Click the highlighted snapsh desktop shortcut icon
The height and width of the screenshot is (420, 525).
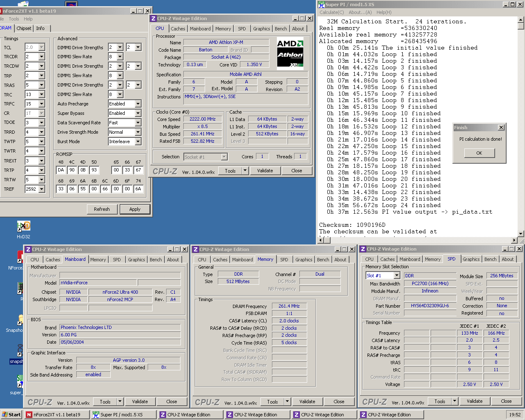click(20, 351)
